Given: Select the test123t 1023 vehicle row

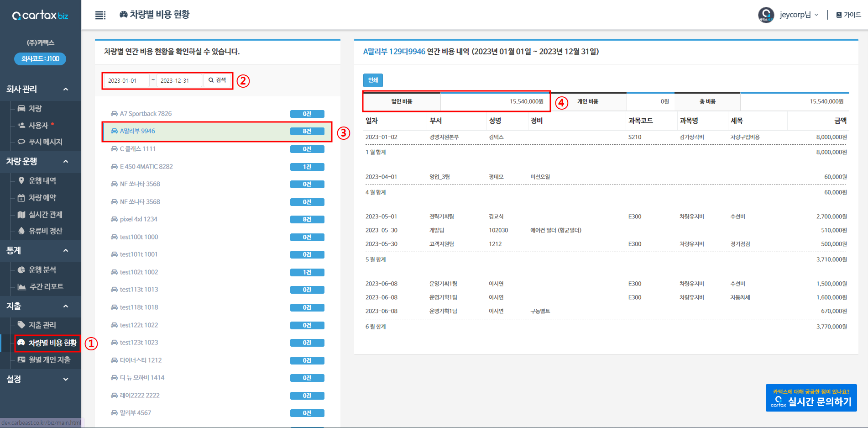Looking at the screenshot, I should pos(217,343).
